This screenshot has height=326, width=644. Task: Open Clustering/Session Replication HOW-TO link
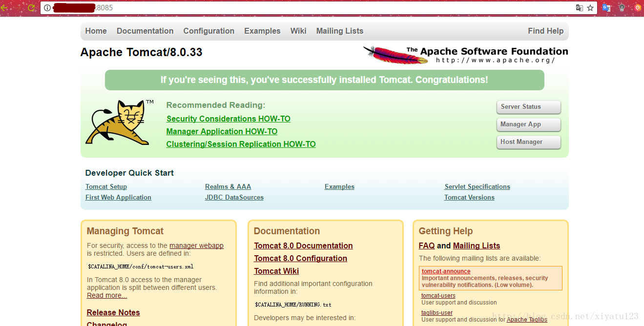click(x=241, y=144)
